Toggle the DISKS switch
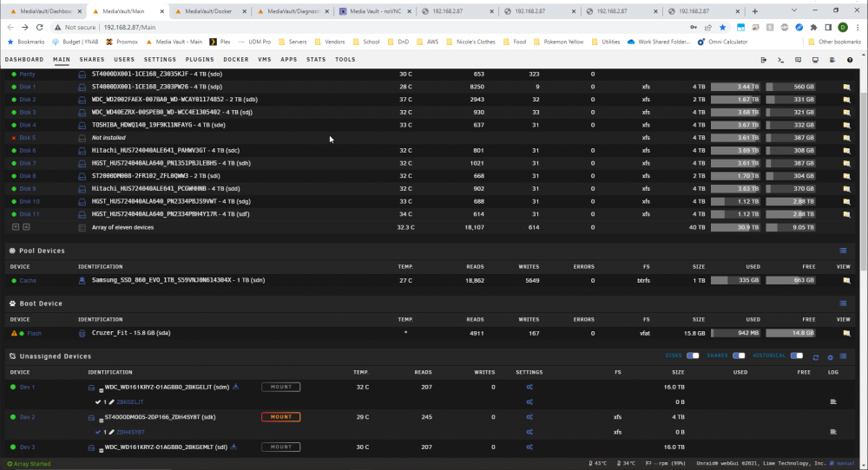The width and height of the screenshot is (868, 470). point(693,356)
